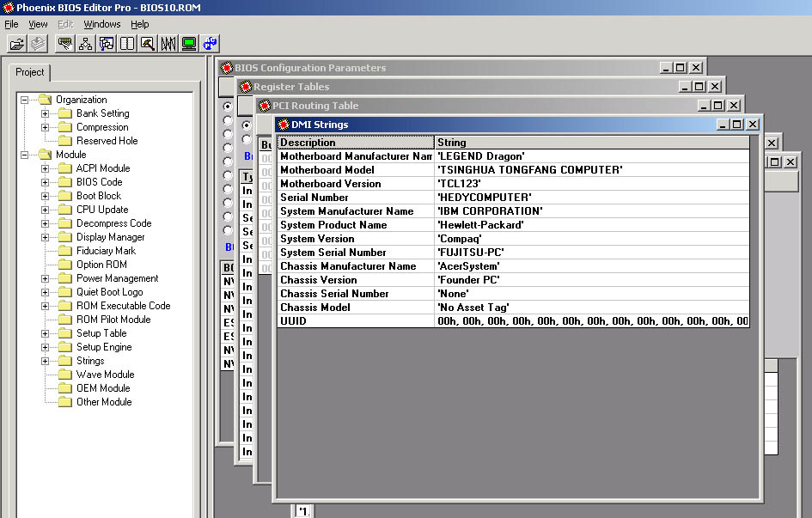Click the hierarchy tree diagram toolbar icon

click(86, 43)
